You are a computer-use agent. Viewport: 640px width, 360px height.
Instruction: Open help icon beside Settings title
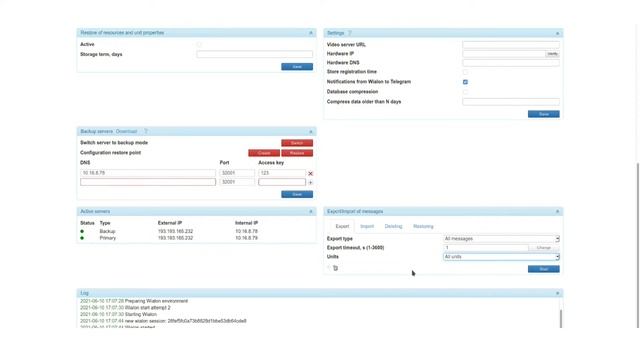[350, 33]
